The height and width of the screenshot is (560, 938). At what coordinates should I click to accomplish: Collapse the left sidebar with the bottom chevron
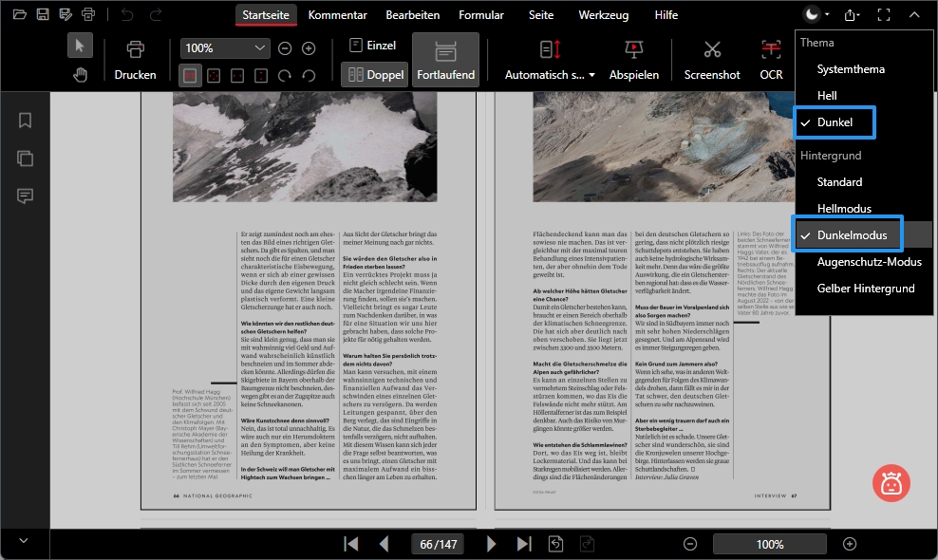25,542
